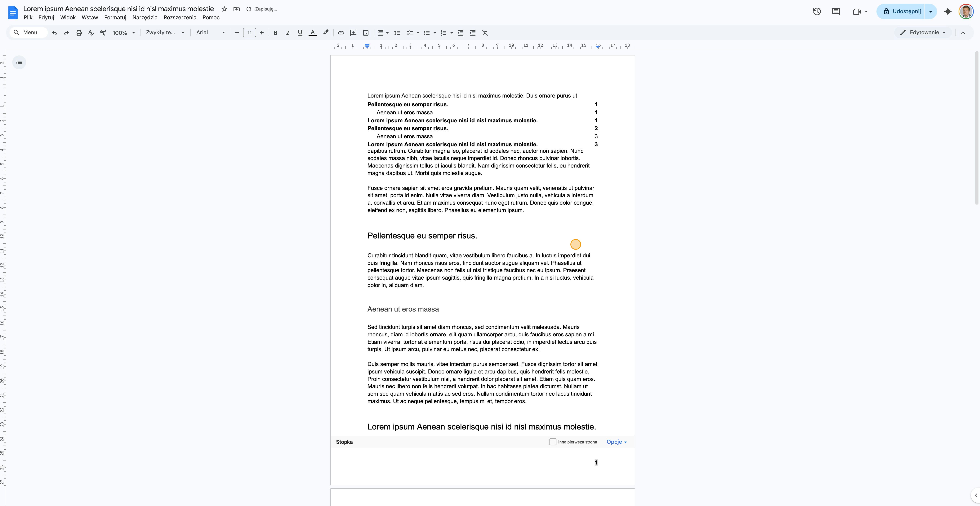Click the font size input field

250,33
